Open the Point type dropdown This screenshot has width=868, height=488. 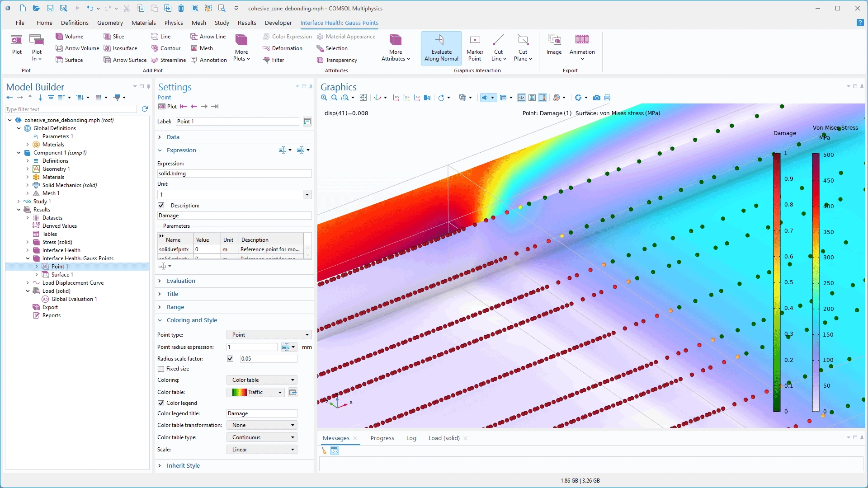[x=269, y=335]
